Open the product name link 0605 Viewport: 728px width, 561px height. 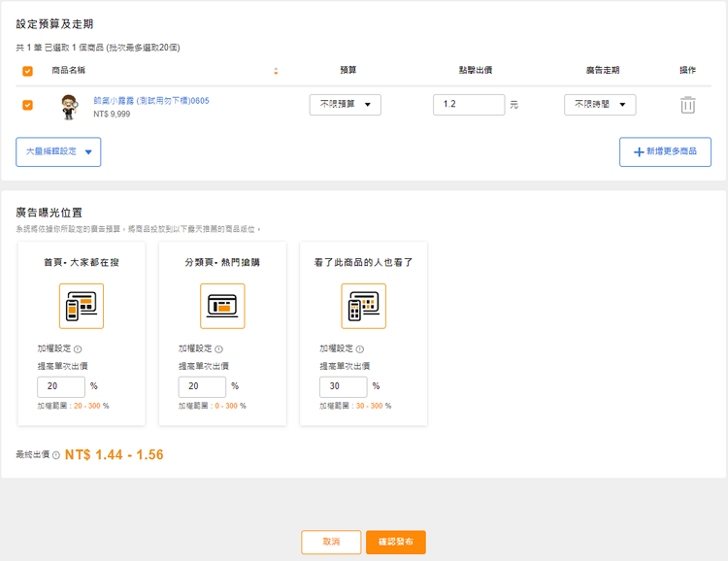(150, 100)
